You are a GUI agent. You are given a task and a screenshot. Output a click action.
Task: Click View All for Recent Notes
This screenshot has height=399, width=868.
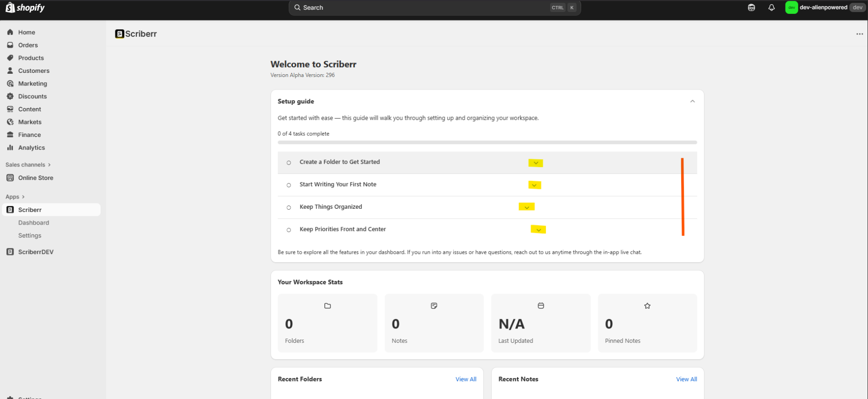click(686, 379)
